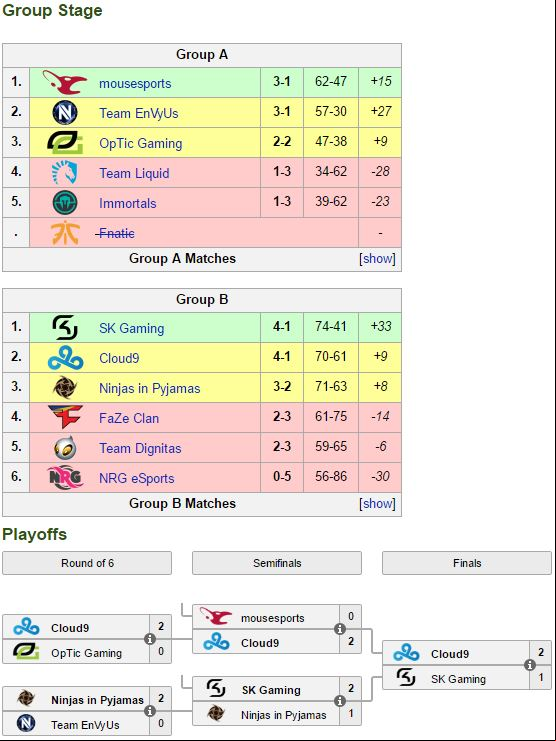Screen dimensions: 556x741
Task: Click info icon for SK Gaming vs Ninjas semifinal
Action: coord(340,701)
